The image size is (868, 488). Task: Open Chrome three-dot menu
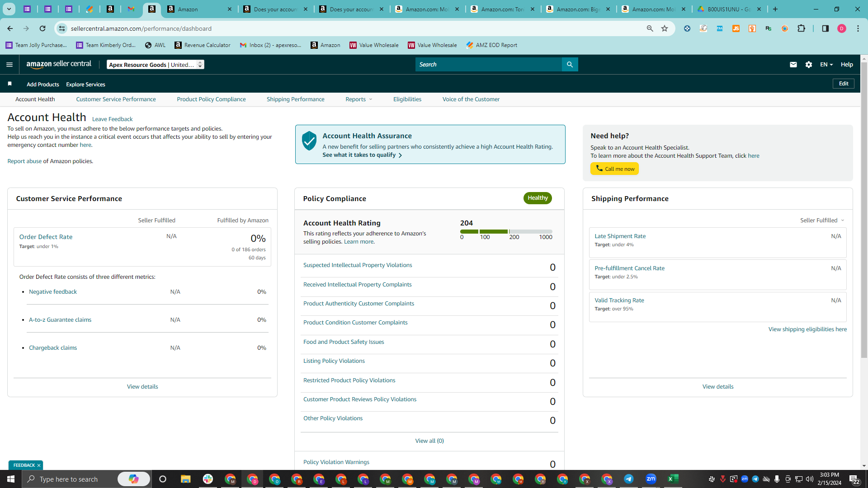[858, 28]
